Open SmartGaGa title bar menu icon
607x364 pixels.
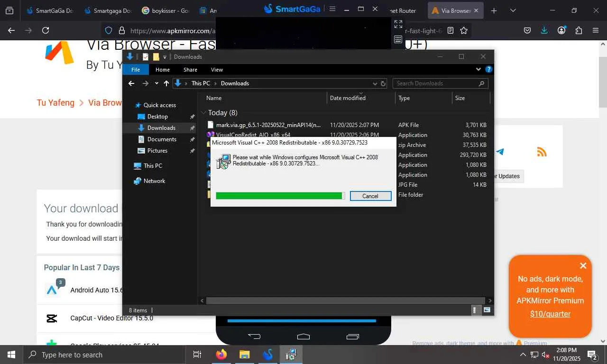[332, 9]
